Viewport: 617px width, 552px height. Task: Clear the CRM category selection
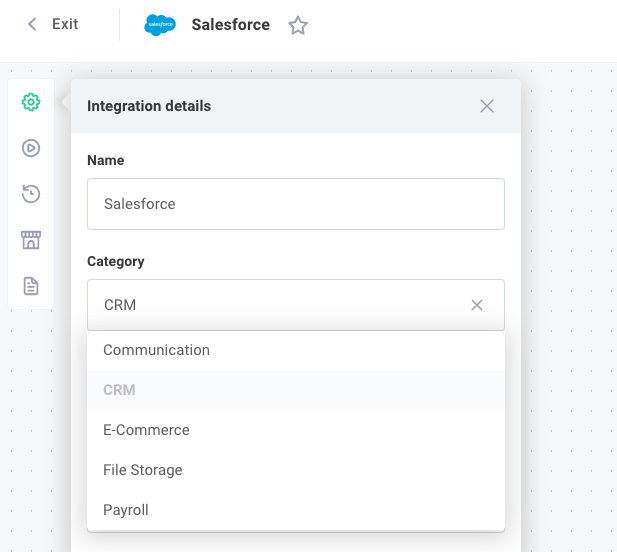coord(477,305)
